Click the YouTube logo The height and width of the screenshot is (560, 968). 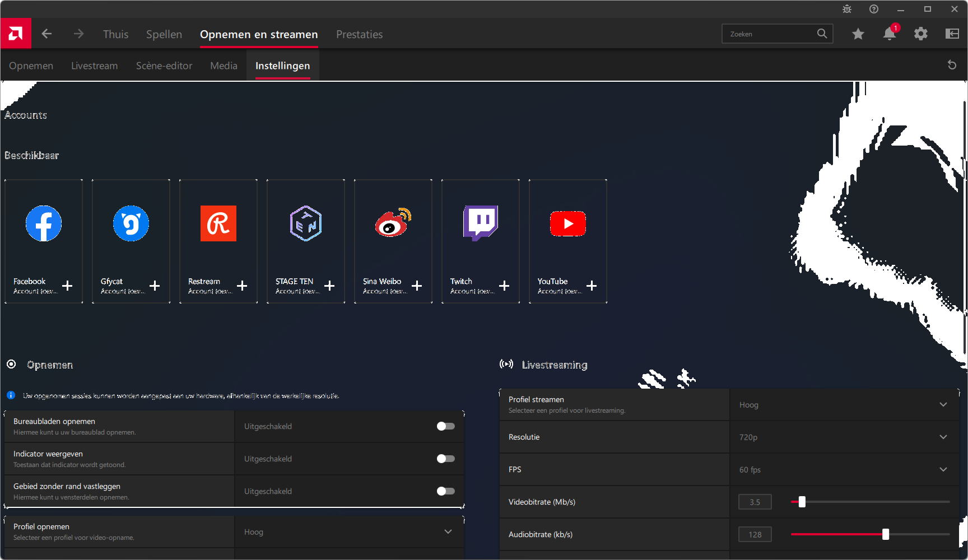(x=568, y=223)
